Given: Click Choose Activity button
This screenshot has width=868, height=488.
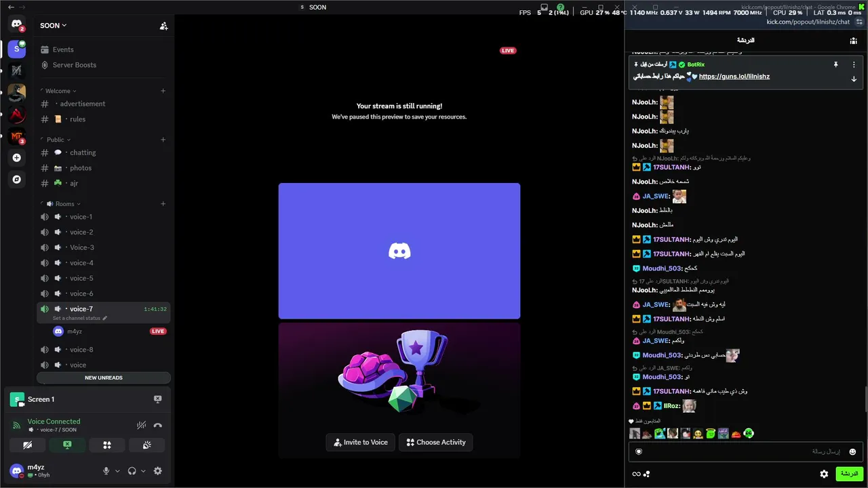Looking at the screenshot, I should [x=436, y=443].
